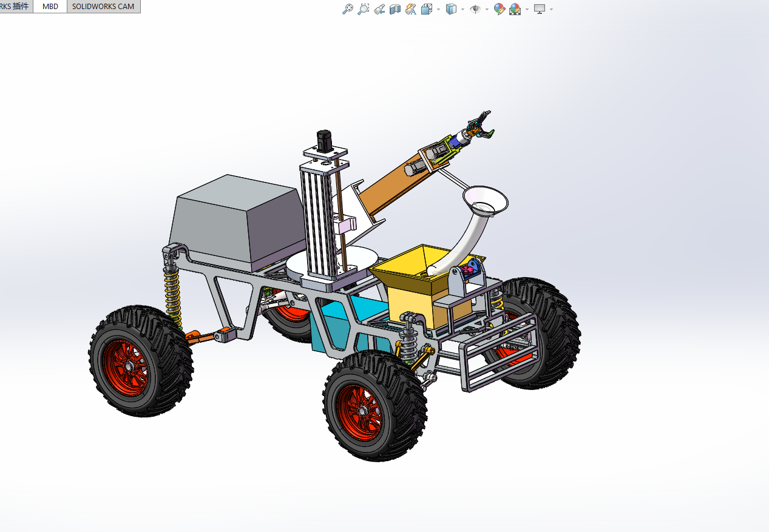This screenshot has height=532, width=769.
Task: Click View Orientation cube icon
Action: [x=426, y=9]
